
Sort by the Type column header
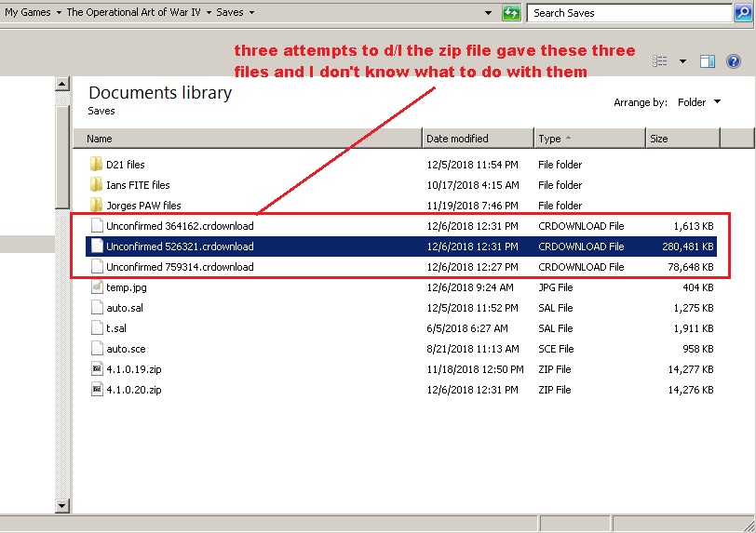(589, 139)
